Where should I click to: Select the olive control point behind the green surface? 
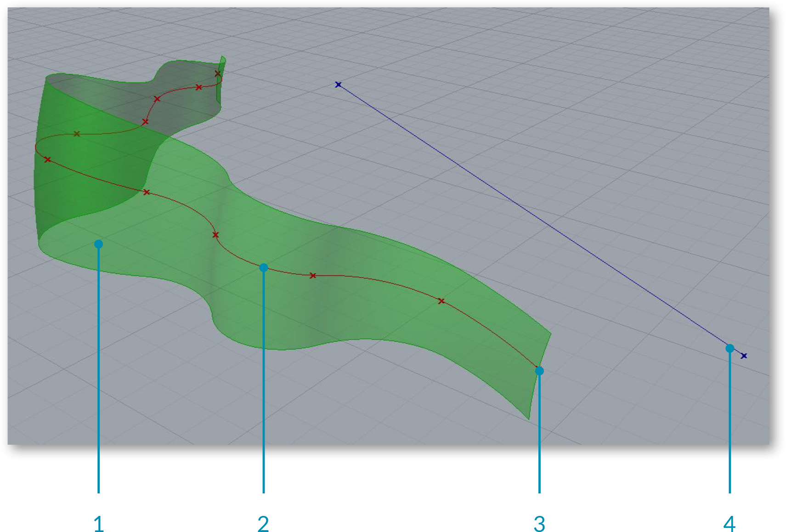pos(77,134)
